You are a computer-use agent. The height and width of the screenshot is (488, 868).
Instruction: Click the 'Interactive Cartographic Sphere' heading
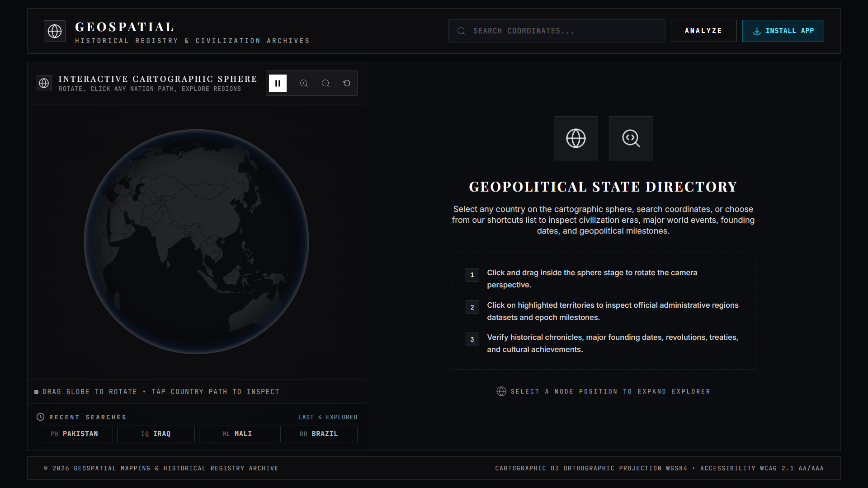pyautogui.click(x=158, y=79)
